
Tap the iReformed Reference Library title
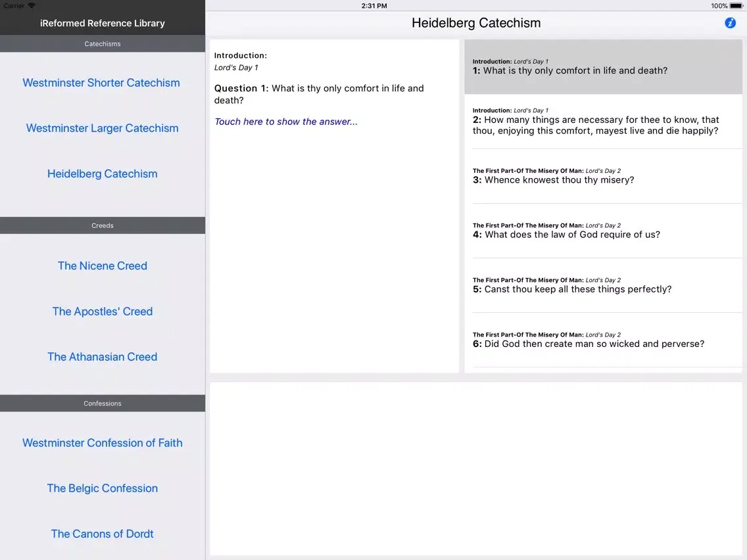(103, 23)
